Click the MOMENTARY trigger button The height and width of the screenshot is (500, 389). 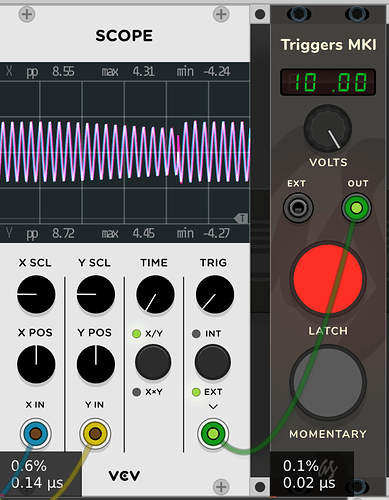(328, 382)
